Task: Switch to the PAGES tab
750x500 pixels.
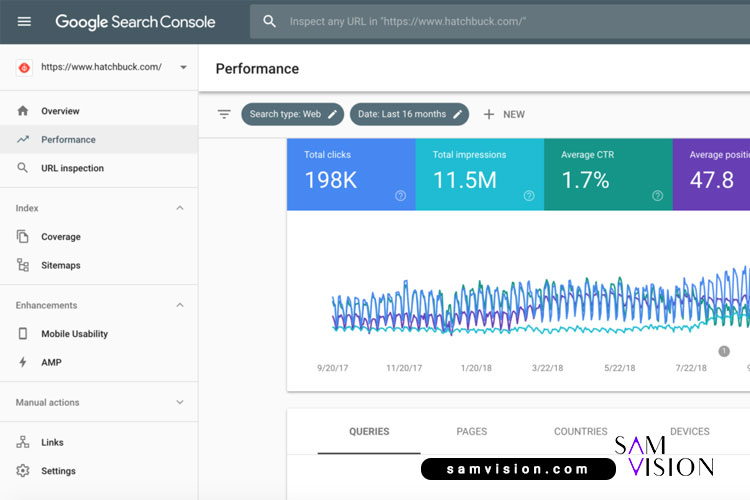Action: click(x=472, y=432)
